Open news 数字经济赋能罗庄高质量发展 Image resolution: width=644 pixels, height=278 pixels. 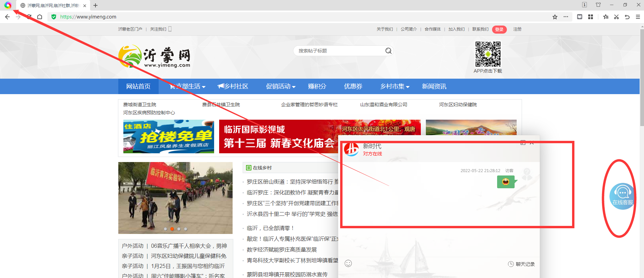click(x=282, y=249)
